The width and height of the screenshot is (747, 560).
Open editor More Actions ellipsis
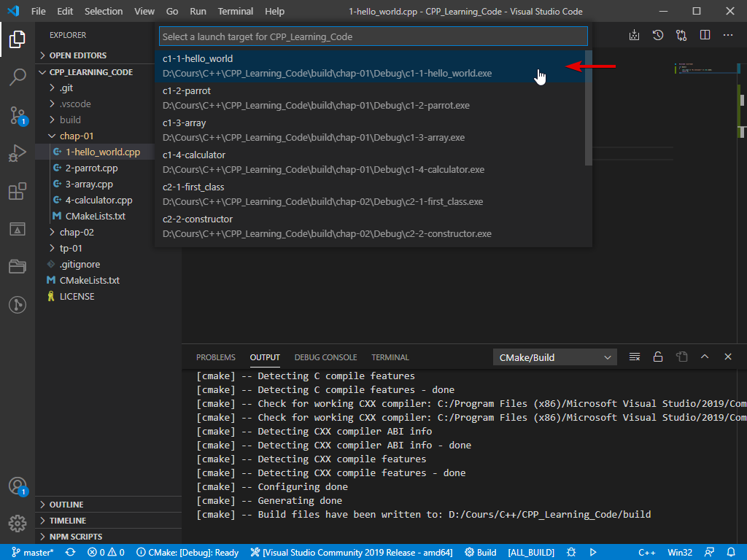(x=728, y=35)
